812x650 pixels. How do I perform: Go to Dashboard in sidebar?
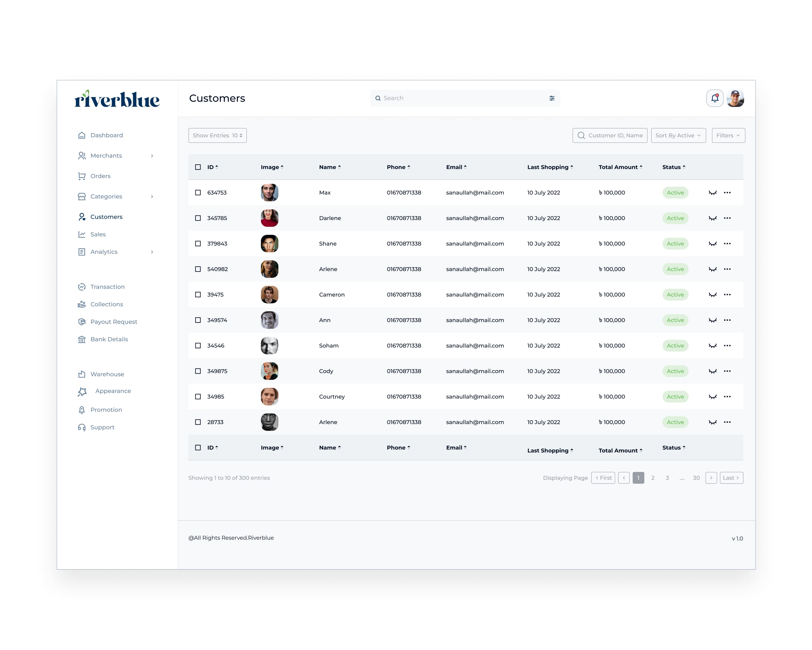(x=106, y=135)
